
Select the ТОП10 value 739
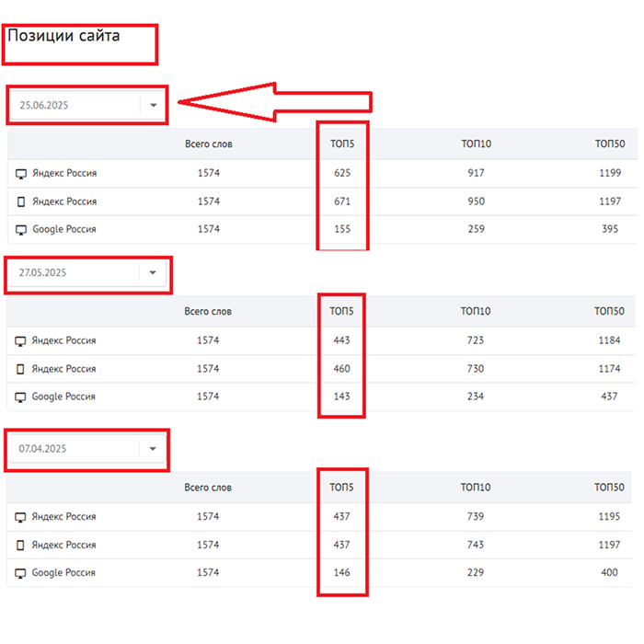coord(476,517)
